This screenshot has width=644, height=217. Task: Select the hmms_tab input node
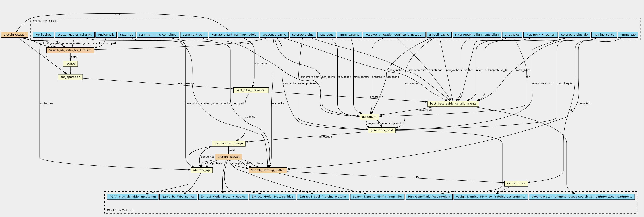[627, 35]
